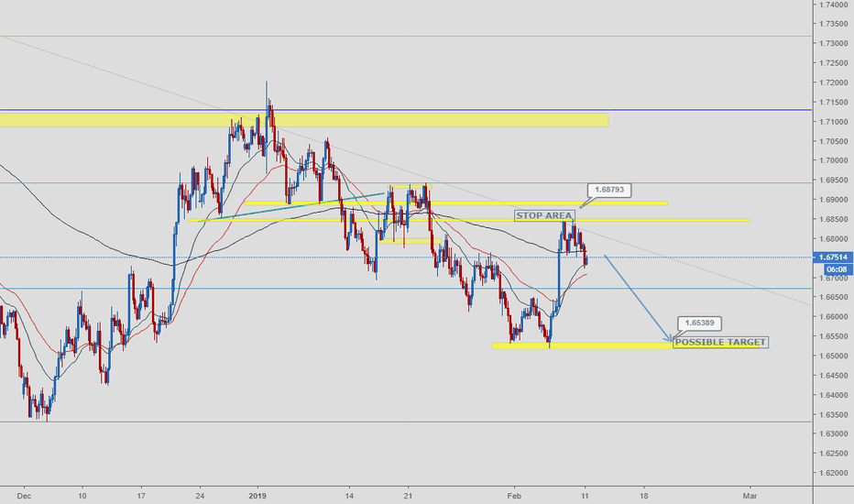This screenshot has width=854, height=504.
Task: Click the 24 date axis label
Action: [x=200, y=496]
